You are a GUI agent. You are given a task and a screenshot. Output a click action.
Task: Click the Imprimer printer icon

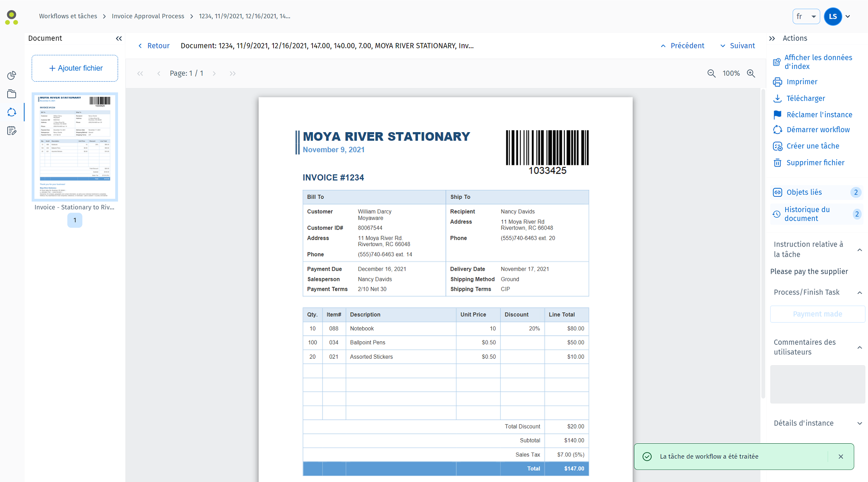777,82
